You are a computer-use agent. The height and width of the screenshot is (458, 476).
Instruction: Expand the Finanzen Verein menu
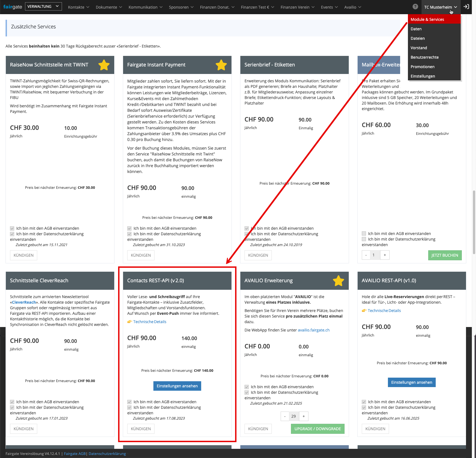(x=297, y=7)
